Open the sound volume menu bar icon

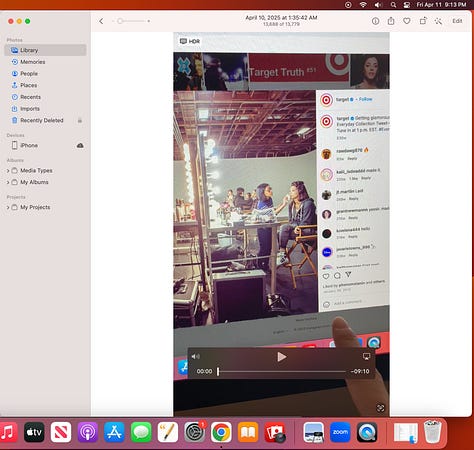[x=378, y=5]
